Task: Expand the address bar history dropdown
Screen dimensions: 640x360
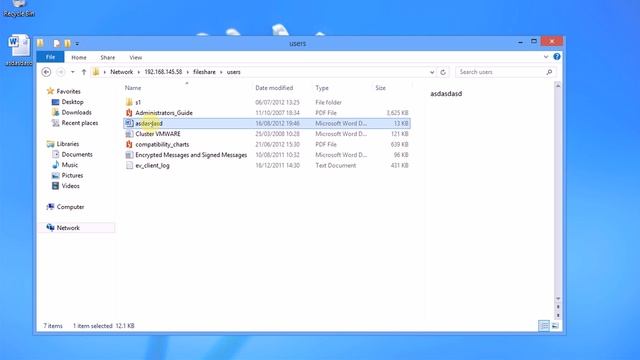Action: coord(432,72)
